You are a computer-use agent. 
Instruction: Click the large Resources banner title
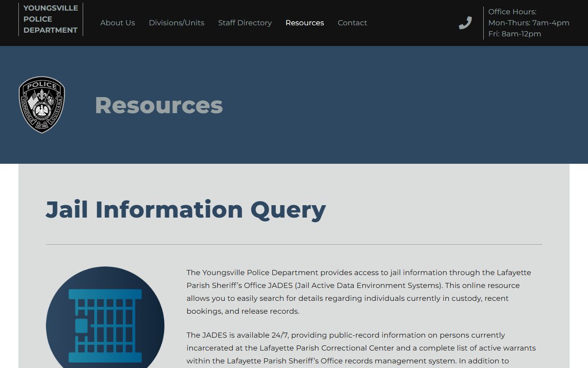[158, 105]
